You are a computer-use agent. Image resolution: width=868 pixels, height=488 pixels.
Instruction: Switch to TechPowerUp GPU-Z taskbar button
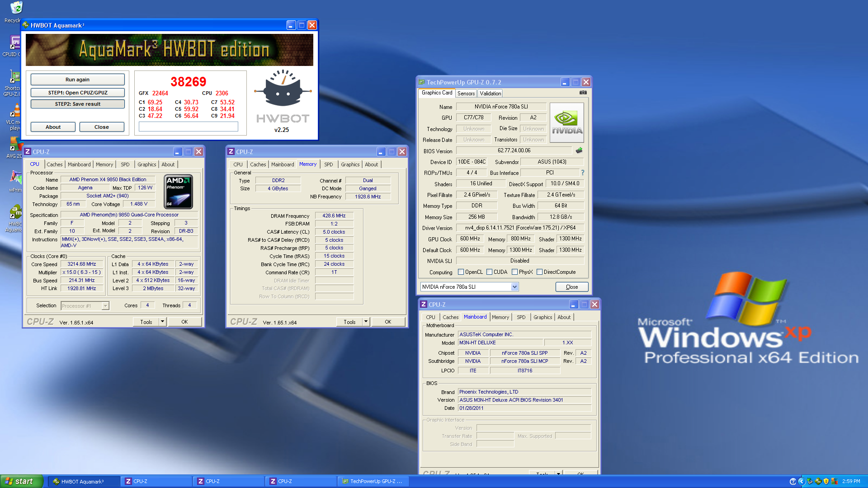coord(373,481)
